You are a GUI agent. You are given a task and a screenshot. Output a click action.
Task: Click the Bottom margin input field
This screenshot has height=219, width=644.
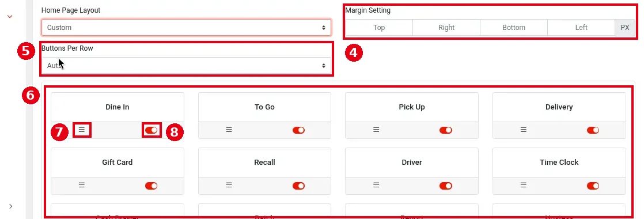click(x=514, y=28)
